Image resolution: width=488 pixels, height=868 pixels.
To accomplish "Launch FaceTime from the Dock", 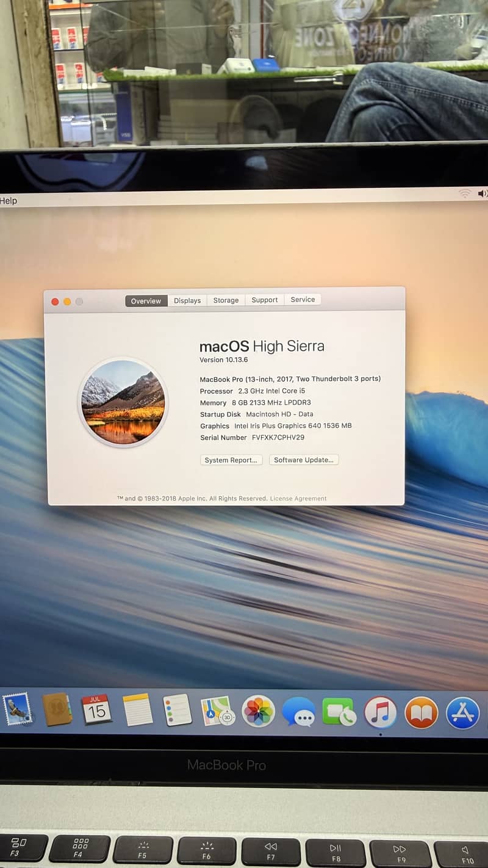I will pyautogui.click(x=339, y=712).
